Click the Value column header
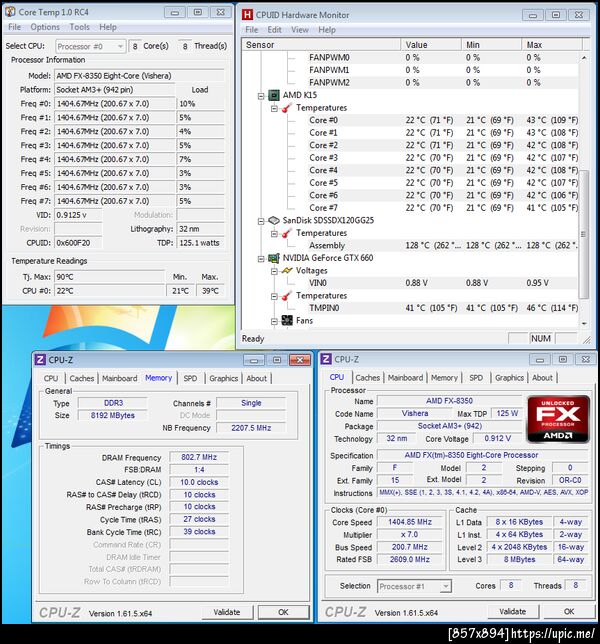Image resolution: width=600 pixels, height=644 pixels. pyautogui.click(x=431, y=45)
